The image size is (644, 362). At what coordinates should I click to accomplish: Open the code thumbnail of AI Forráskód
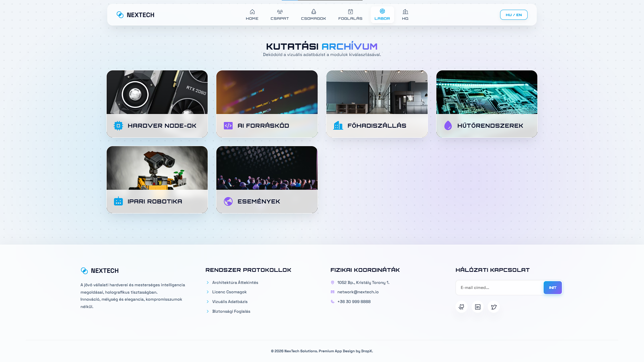tap(267, 92)
